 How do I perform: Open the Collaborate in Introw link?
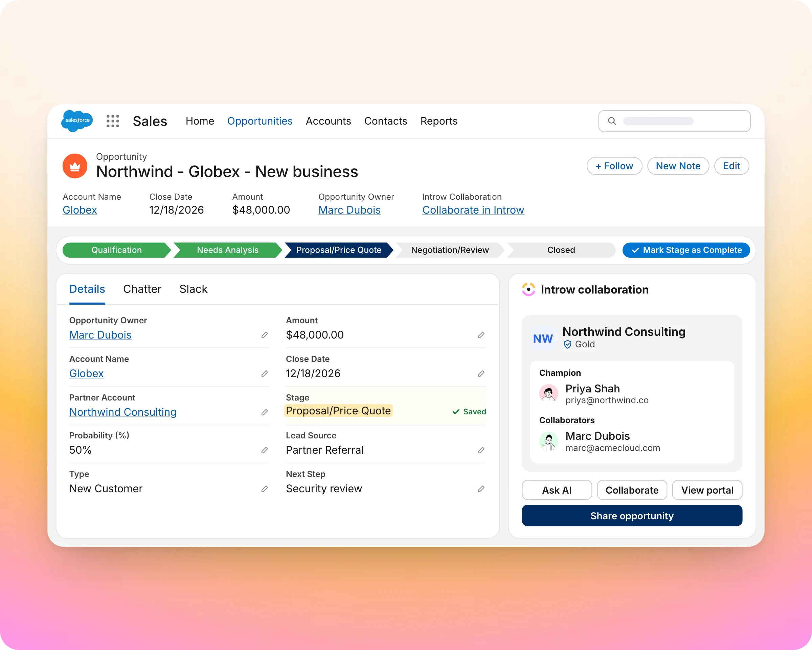(x=473, y=210)
